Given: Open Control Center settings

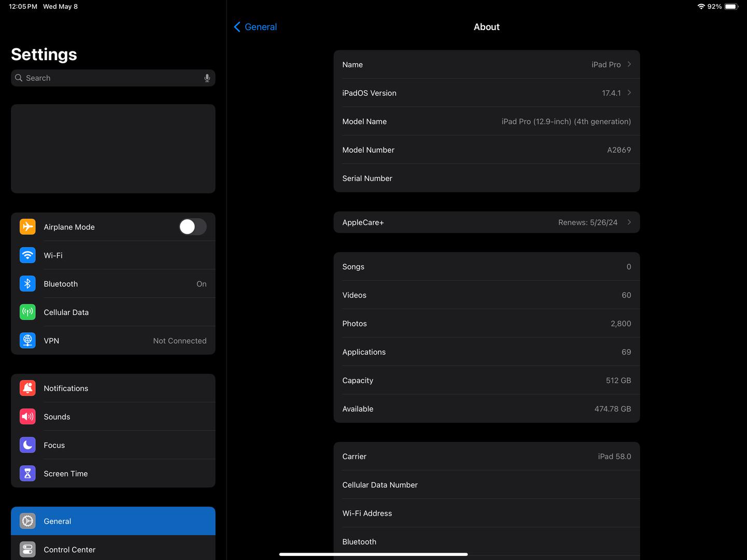Looking at the screenshot, I should pos(113,549).
